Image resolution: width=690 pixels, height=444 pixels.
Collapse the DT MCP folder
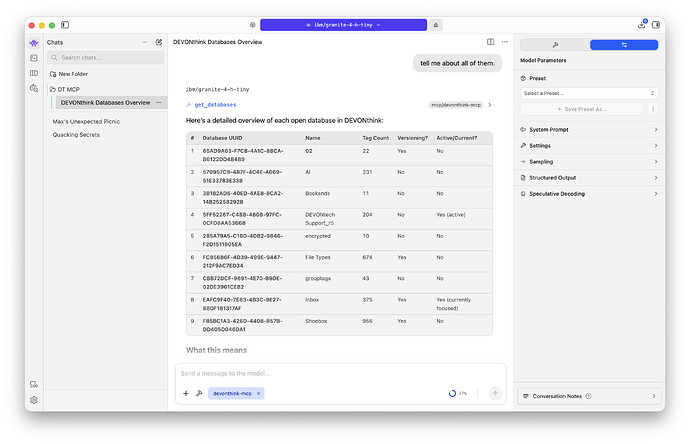[x=65, y=89]
